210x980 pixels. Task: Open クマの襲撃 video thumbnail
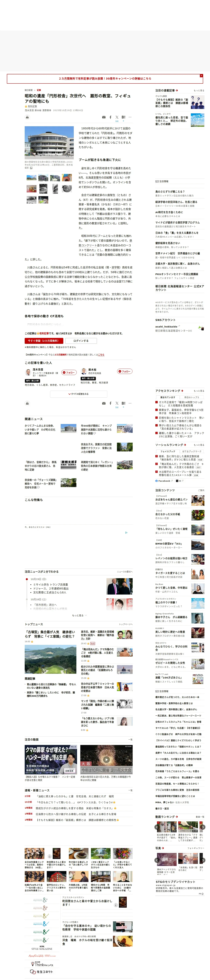coord(51,759)
